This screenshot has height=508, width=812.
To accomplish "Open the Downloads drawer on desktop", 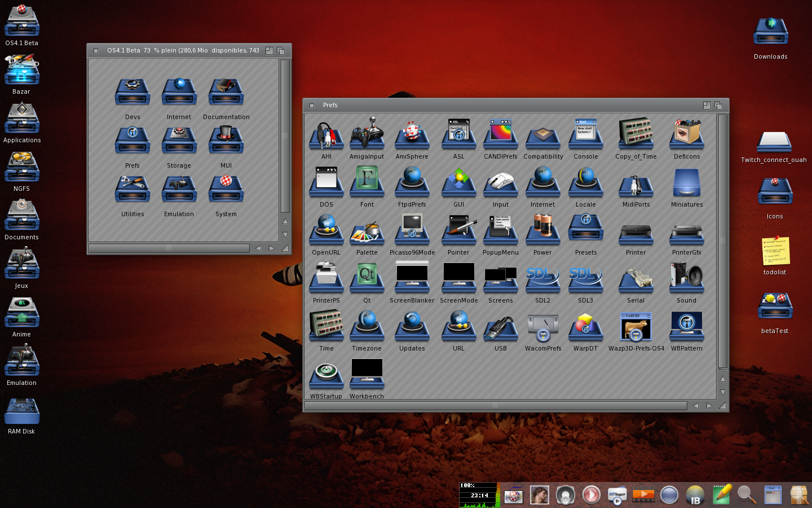I will pyautogui.click(x=770, y=31).
